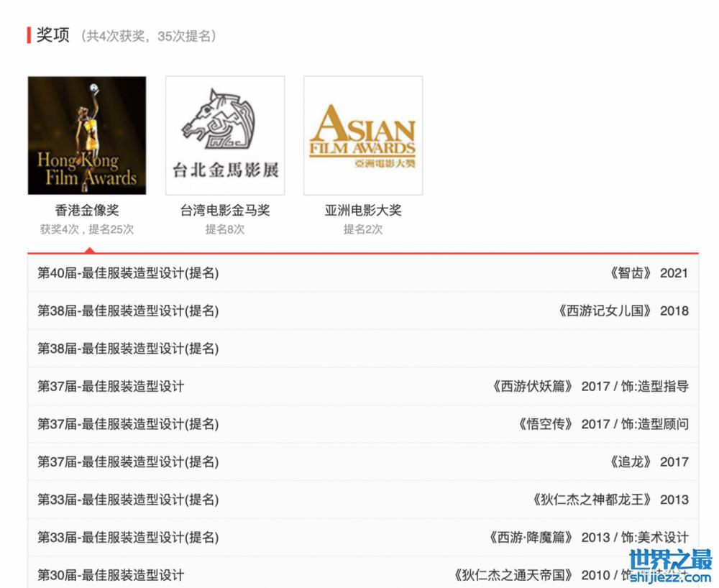Open the 《悟空传》 film link
The image size is (719, 588).
point(545,424)
